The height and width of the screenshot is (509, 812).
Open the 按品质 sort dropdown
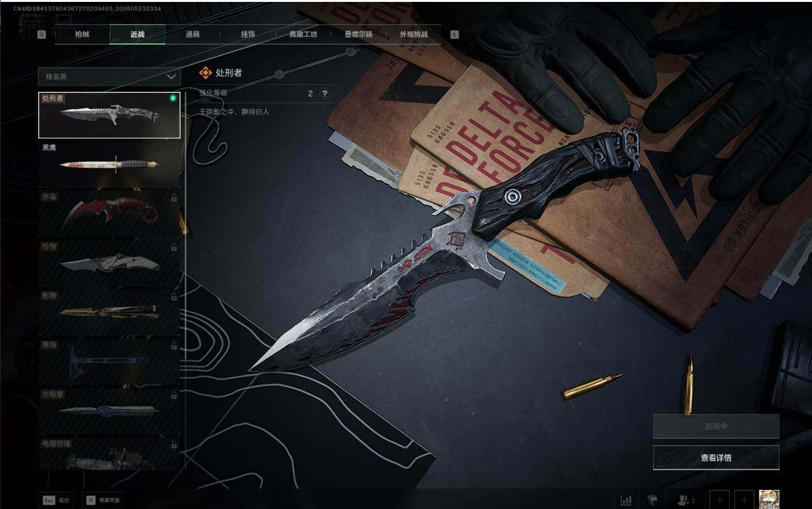coord(109,77)
